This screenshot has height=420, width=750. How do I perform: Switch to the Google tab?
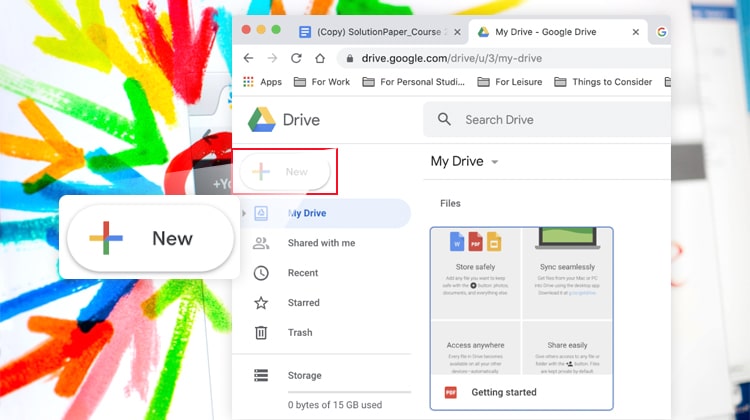pos(662,32)
